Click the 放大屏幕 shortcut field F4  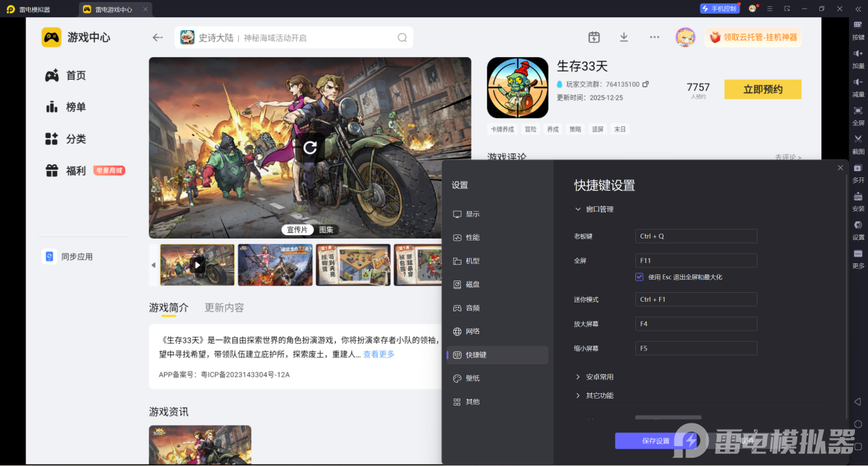coord(696,324)
